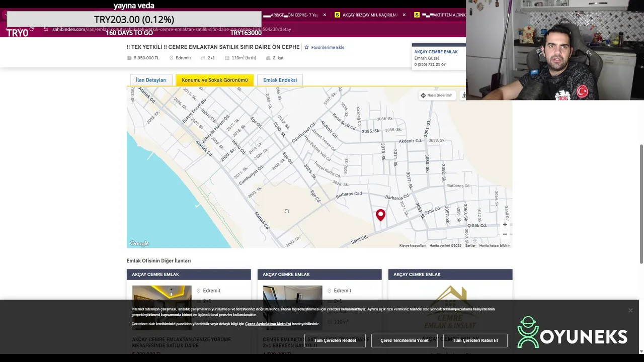Image resolution: width=644 pixels, height=362 pixels.
Task: Click the location pin icon beside Edremit in the header
Action: [x=171, y=58]
